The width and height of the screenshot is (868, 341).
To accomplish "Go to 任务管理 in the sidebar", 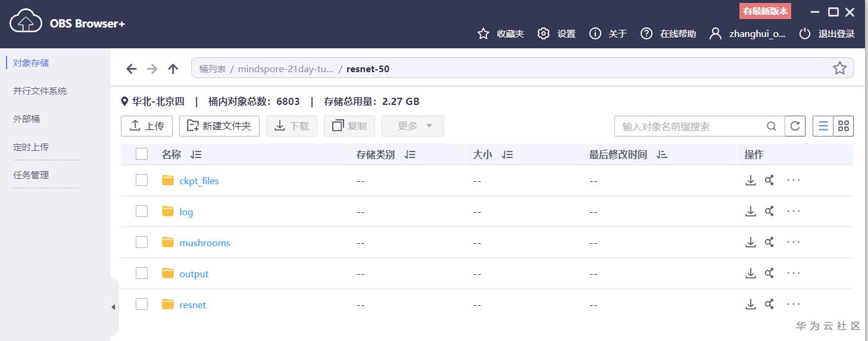I will coord(31,175).
